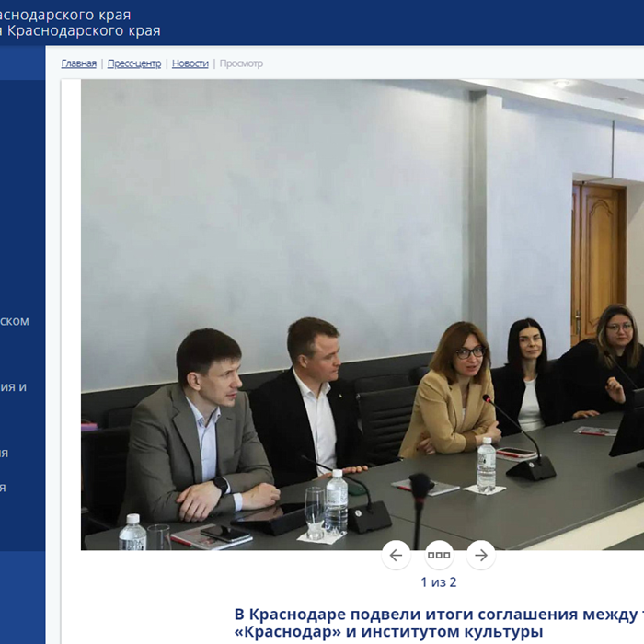
Task: Open the sidebar menu item ending in 'ия и'
Action: (x=13, y=387)
